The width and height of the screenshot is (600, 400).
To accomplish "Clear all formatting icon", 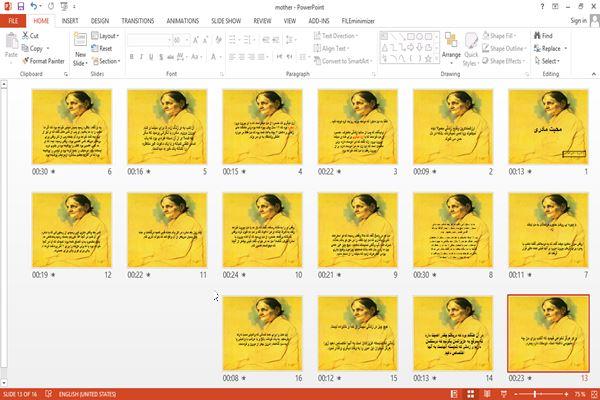I will 218,40.
